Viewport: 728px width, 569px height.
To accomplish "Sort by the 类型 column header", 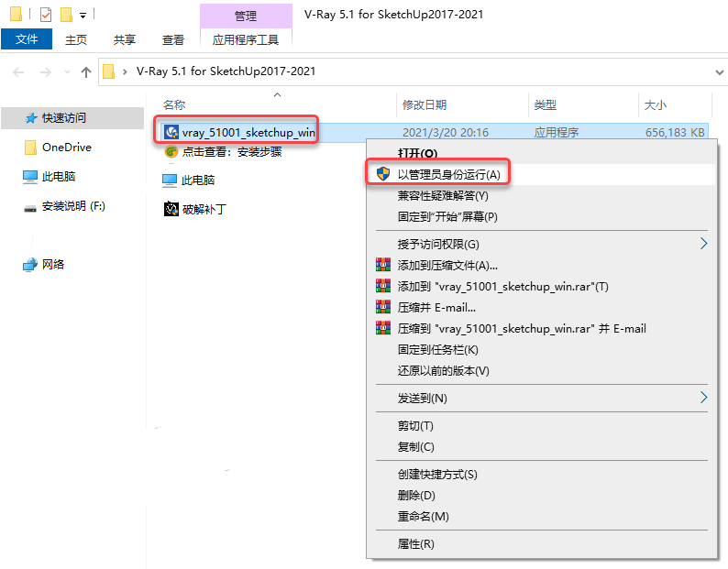I will coord(545,104).
